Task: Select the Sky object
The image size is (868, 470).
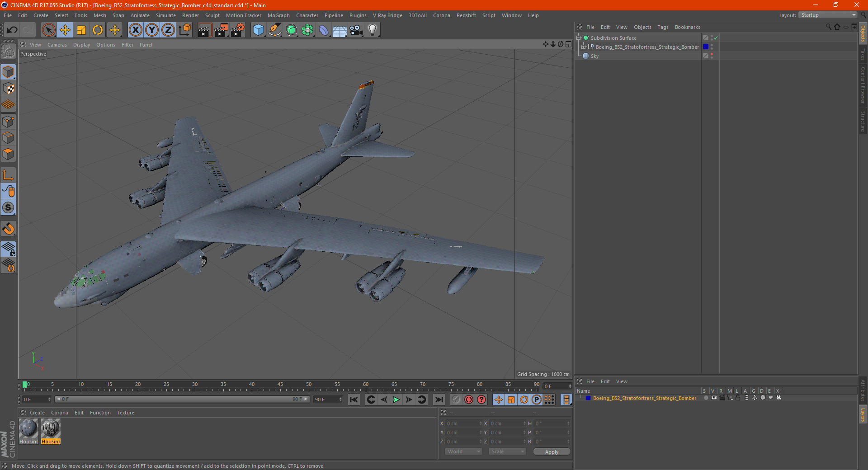Action: coord(594,56)
